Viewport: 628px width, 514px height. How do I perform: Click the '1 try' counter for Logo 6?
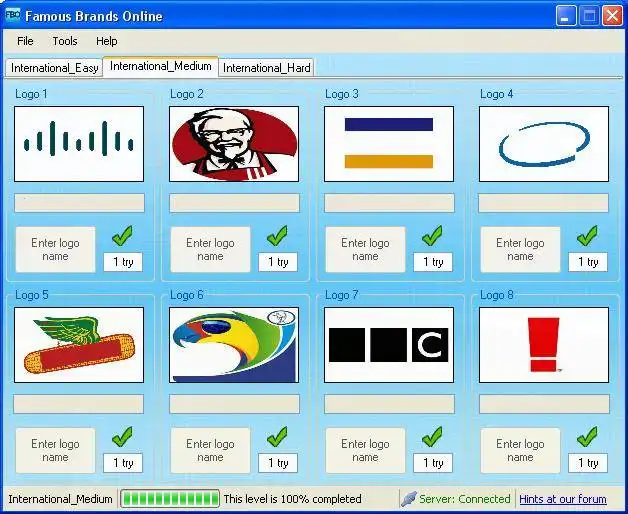coord(278,463)
